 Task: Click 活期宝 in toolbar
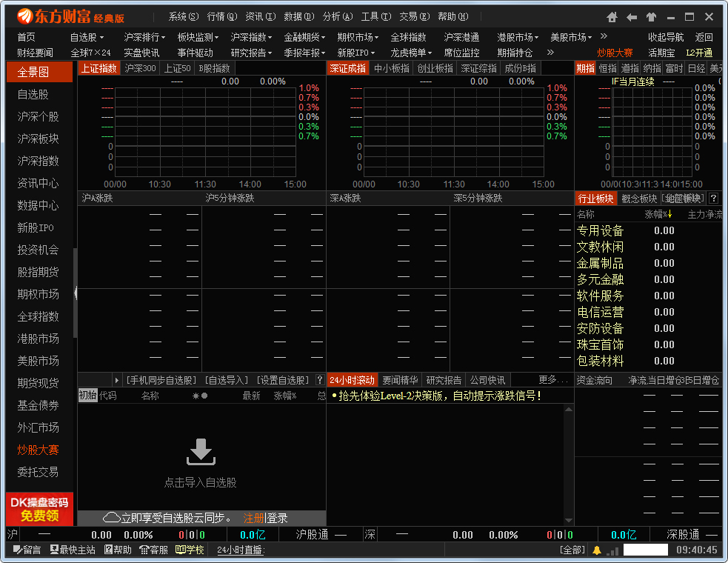click(661, 53)
